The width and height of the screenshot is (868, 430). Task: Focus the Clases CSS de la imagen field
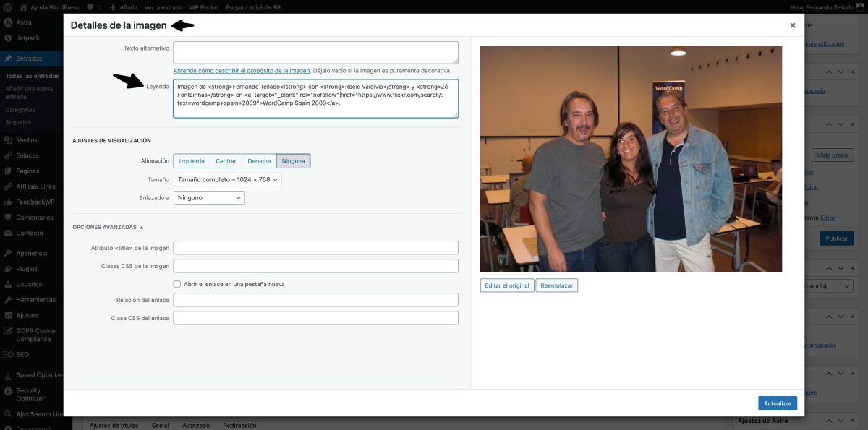(316, 266)
